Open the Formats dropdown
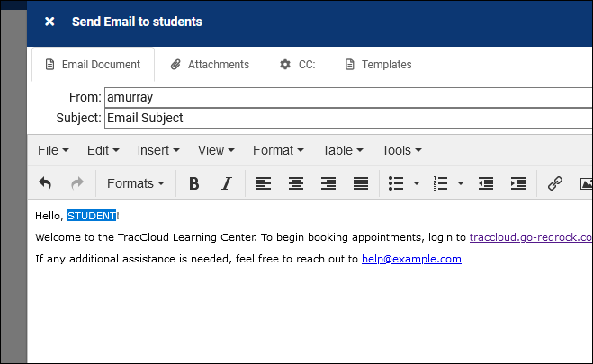 pos(135,183)
